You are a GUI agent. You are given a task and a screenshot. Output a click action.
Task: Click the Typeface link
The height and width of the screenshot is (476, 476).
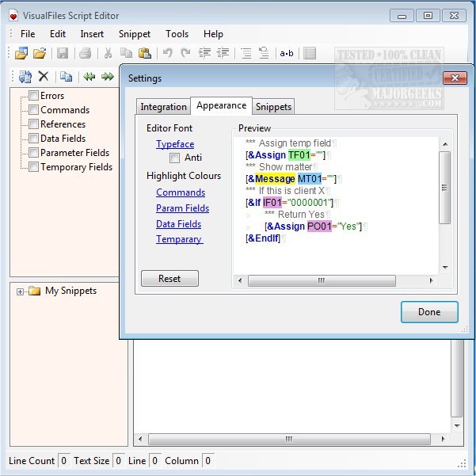pyautogui.click(x=175, y=144)
